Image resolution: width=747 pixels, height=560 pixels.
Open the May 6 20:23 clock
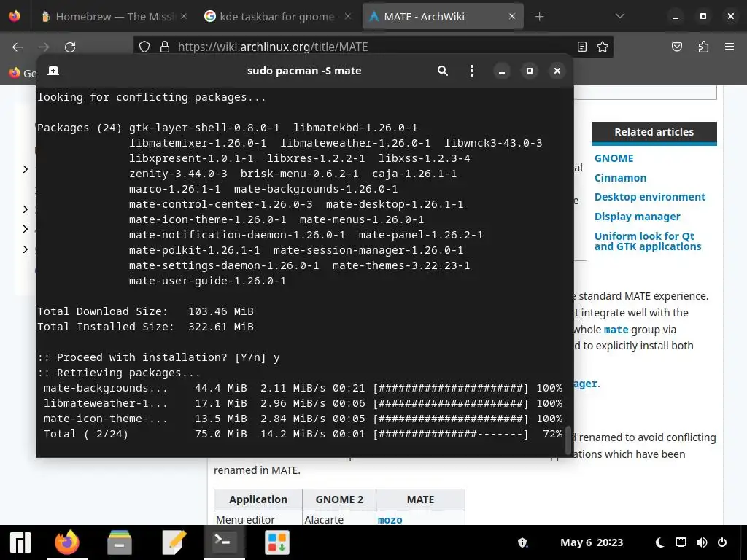click(x=591, y=542)
